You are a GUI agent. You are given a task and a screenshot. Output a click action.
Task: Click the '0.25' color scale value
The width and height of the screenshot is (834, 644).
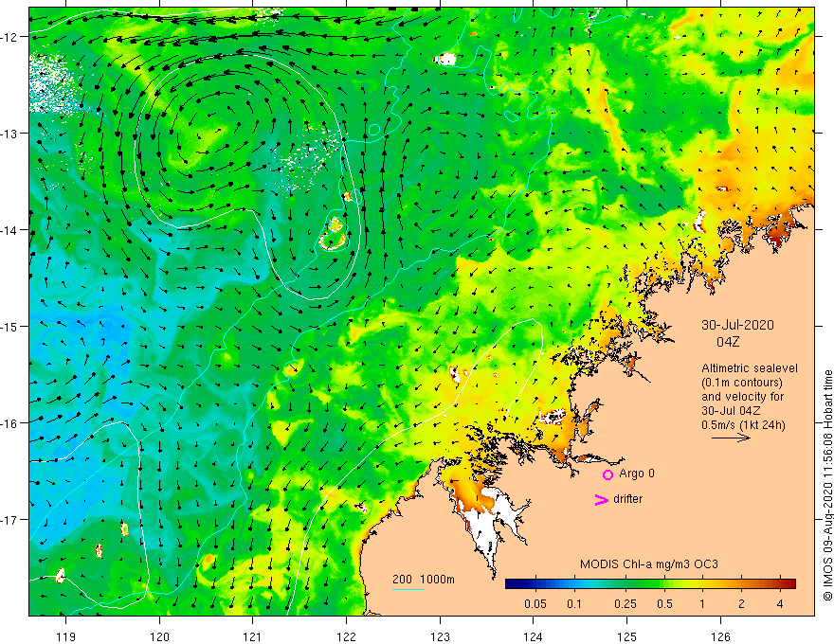[x=625, y=604]
